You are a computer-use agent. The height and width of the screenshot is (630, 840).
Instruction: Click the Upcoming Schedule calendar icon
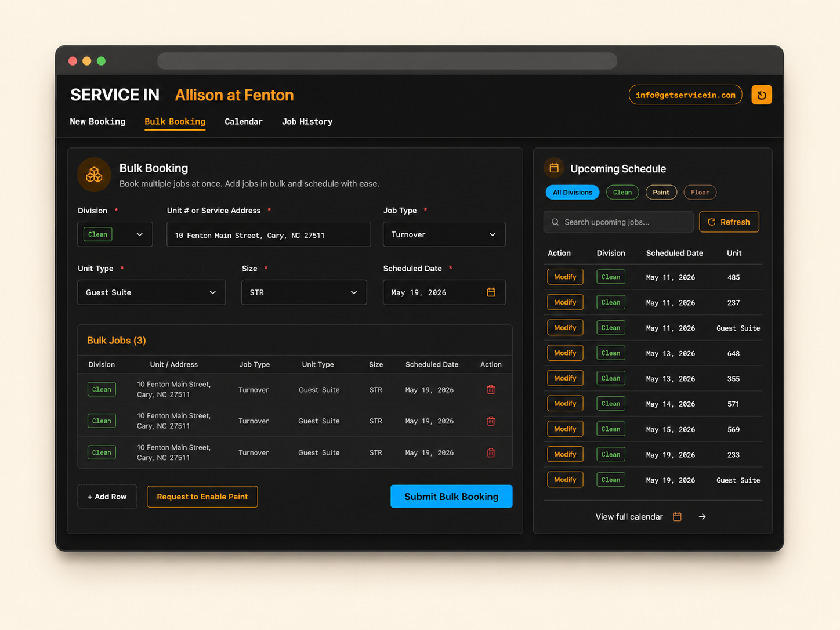click(x=554, y=168)
